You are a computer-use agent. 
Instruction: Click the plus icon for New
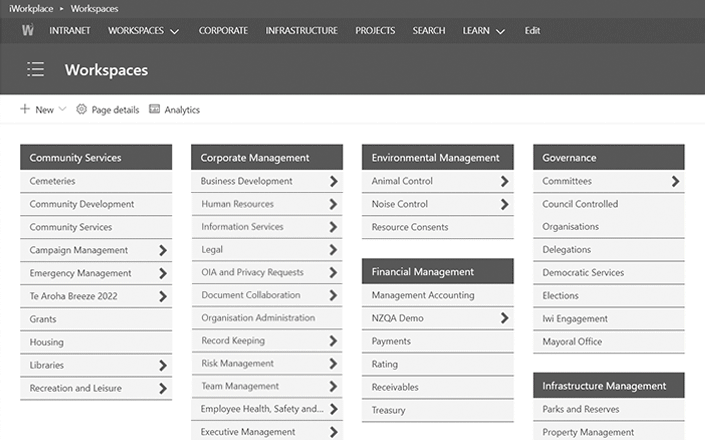coord(25,109)
